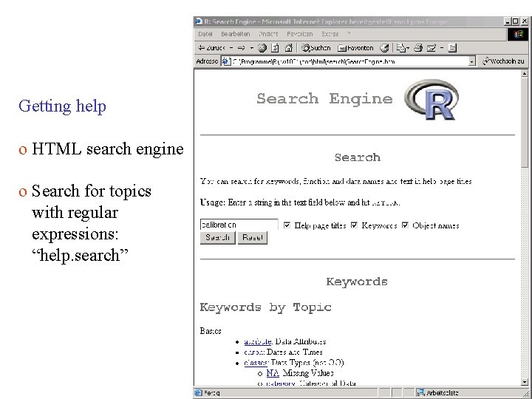This screenshot has width=532, height=399.
Task: Click the Basics category label
Action: tap(211, 331)
